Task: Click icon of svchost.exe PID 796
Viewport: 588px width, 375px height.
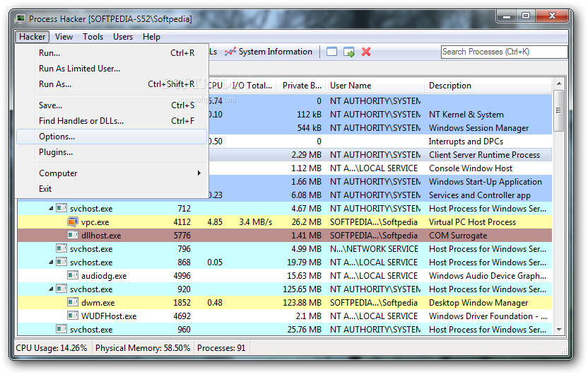Action: [x=61, y=248]
